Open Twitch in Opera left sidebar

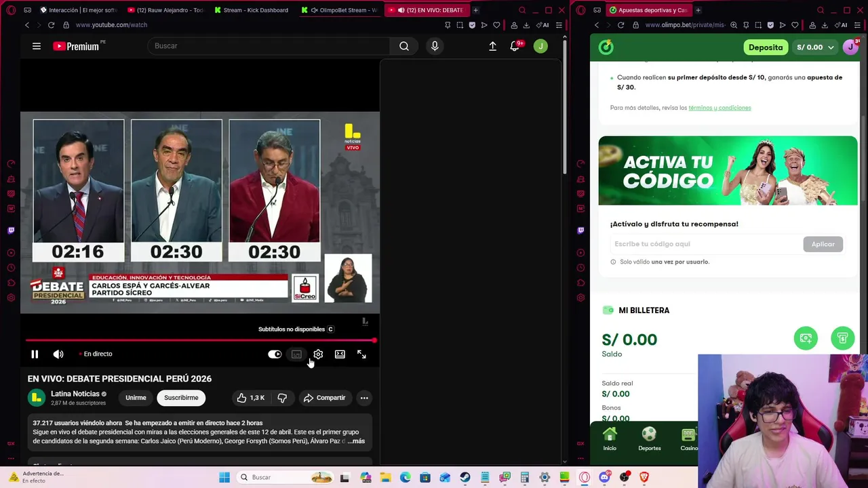tap(11, 230)
